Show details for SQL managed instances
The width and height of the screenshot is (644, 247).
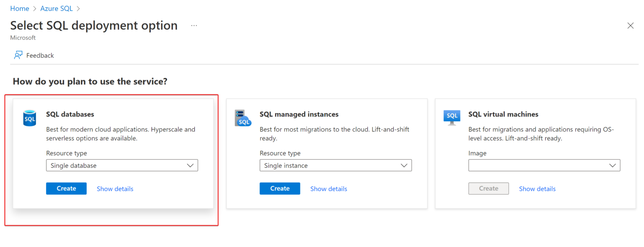(328, 188)
